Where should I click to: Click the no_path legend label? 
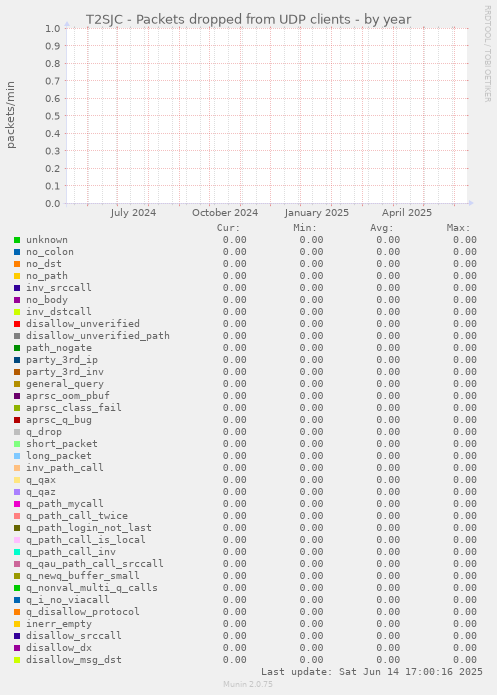[x=47, y=276]
